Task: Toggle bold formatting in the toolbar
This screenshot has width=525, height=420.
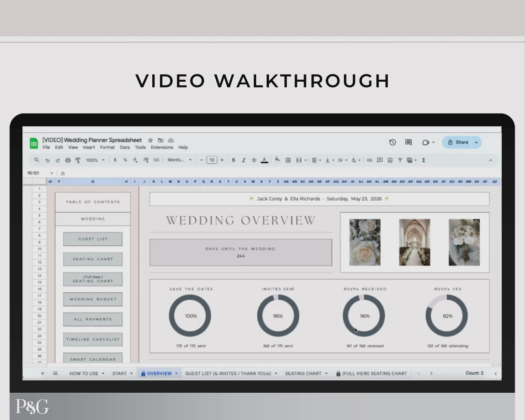Action: [x=233, y=160]
